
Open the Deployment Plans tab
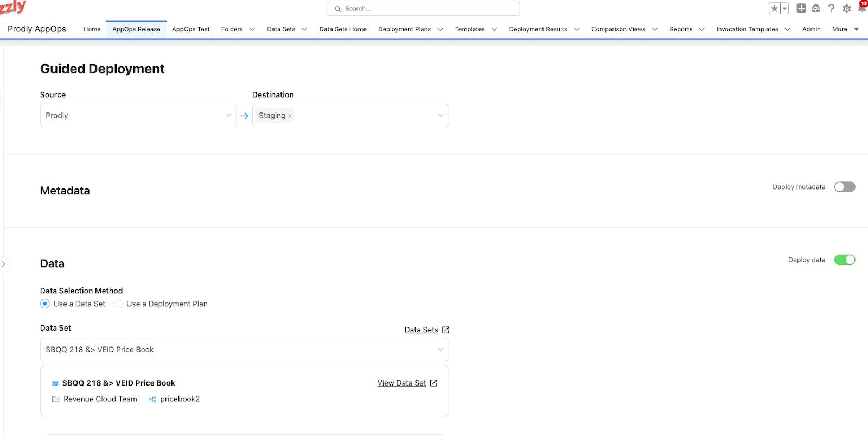tap(404, 29)
